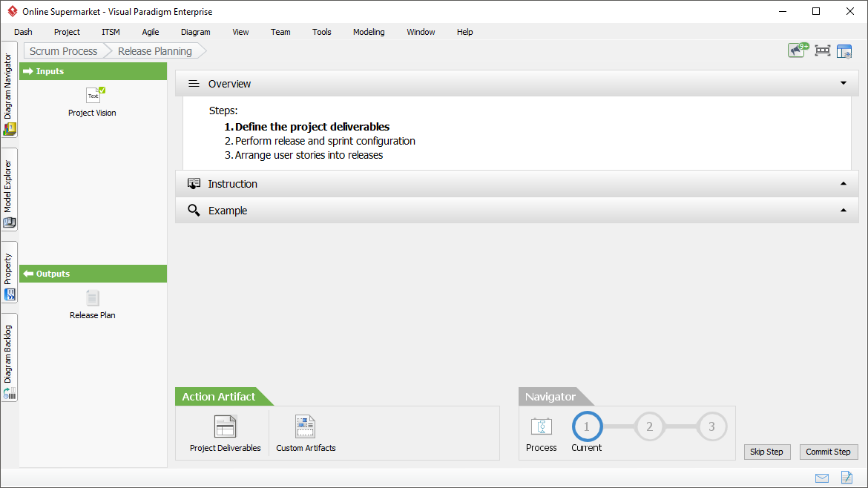This screenshot has height=488, width=868.
Task: Open the ITSM menu
Action: [x=111, y=32]
